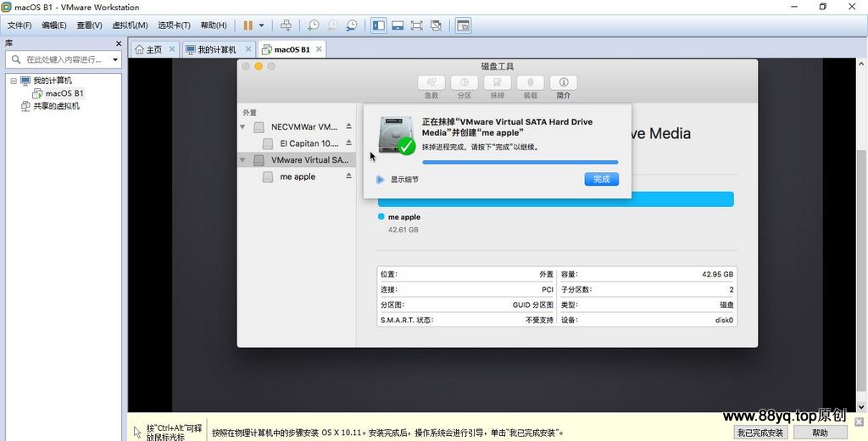Screen dimensions: 868x441
Task: Close the macOS B1 tab
Action: coord(319,49)
